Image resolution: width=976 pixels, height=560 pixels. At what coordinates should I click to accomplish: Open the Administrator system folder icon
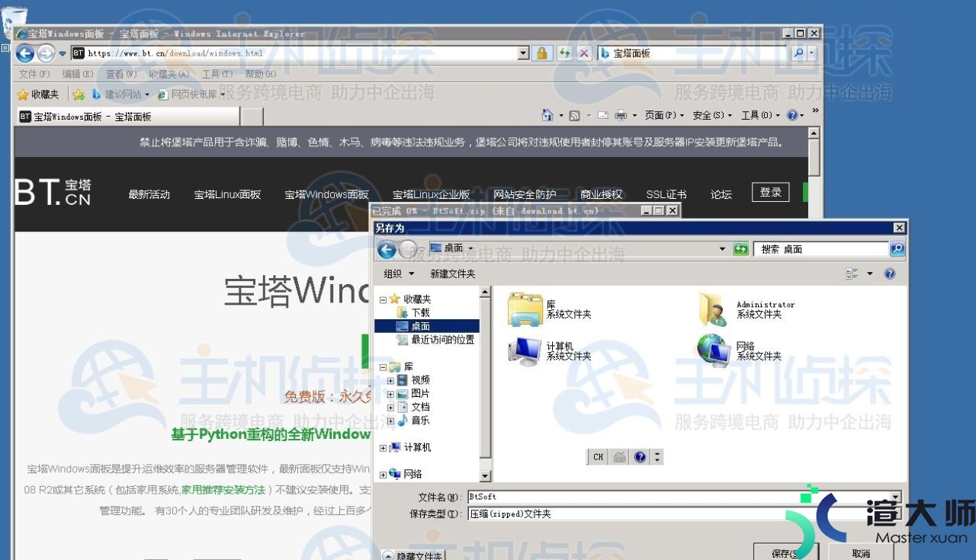(x=714, y=309)
